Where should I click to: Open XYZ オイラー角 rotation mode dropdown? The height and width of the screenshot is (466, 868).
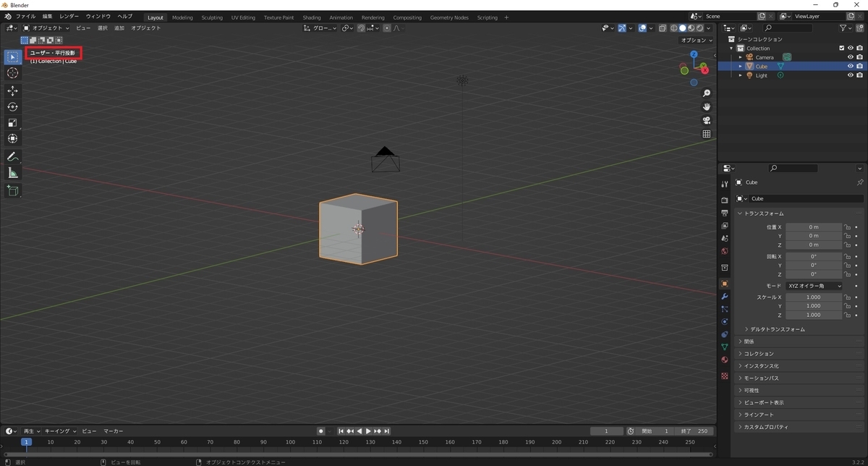coord(814,286)
